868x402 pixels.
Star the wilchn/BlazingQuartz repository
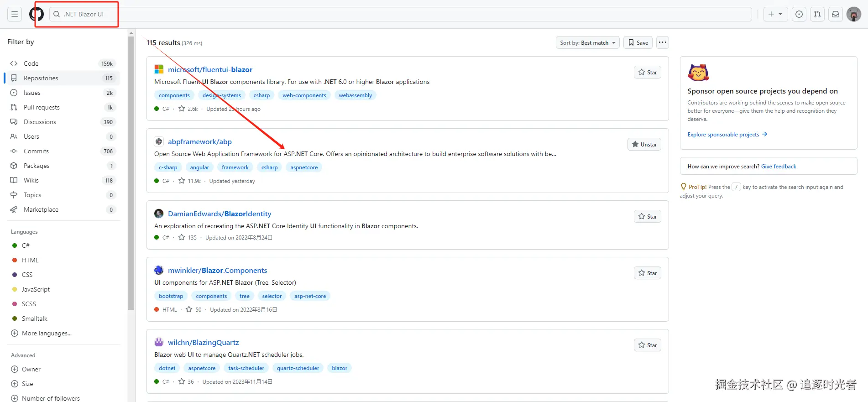click(x=648, y=345)
